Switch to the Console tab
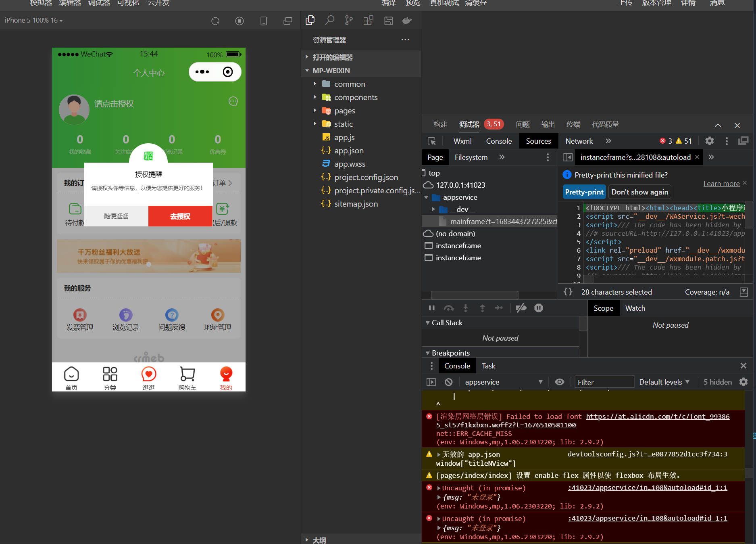 click(x=499, y=141)
